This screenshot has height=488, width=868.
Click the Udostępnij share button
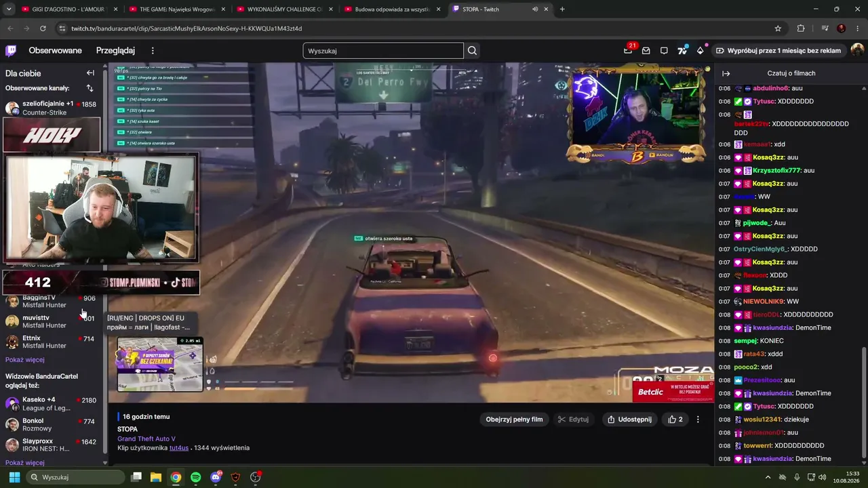click(629, 420)
